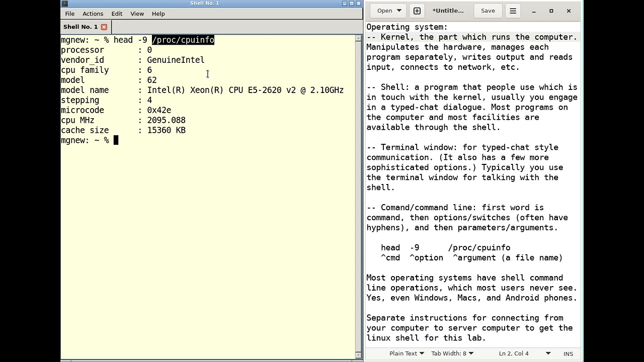Click the 'microcode : 0x42e' line
The height and width of the screenshot is (362, 644).
click(116, 110)
